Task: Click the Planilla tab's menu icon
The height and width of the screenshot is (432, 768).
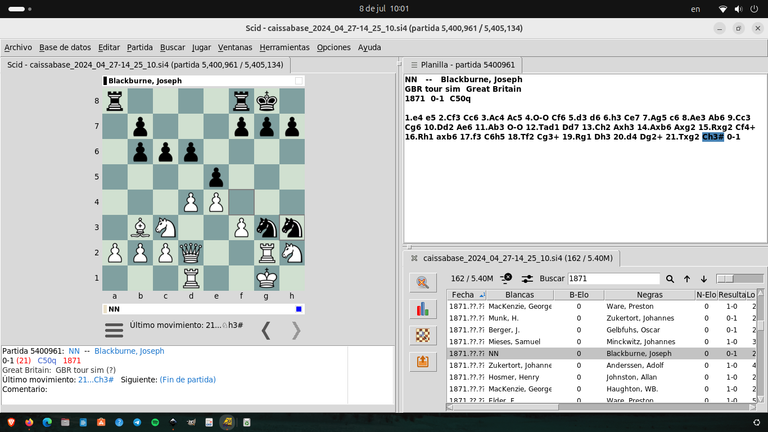Action: (x=414, y=65)
